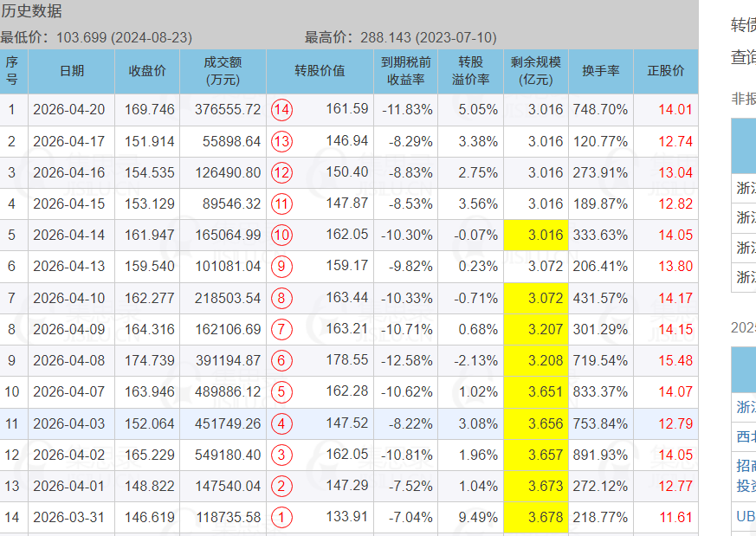The height and width of the screenshot is (536, 756).
Task: Sort table by 转股溢价率 header
Action: click(470, 71)
